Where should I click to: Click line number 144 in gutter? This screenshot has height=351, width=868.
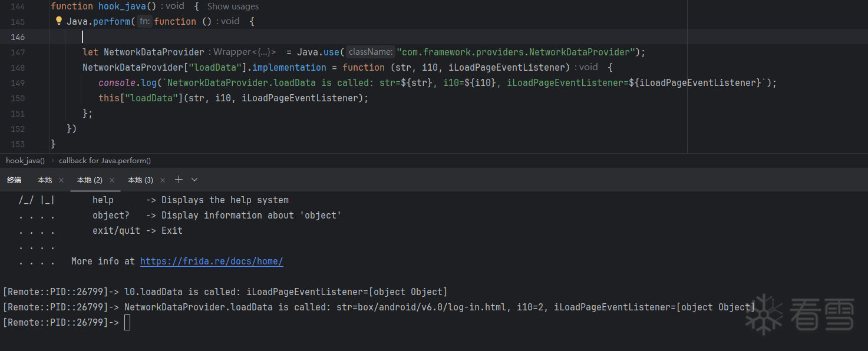(x=18, y=6)
